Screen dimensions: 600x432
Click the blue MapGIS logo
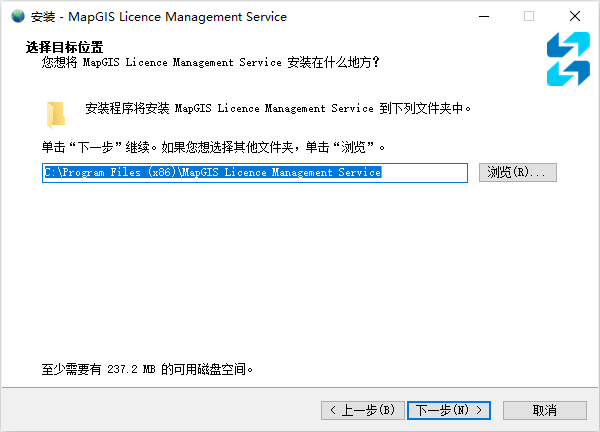[568, 59]
